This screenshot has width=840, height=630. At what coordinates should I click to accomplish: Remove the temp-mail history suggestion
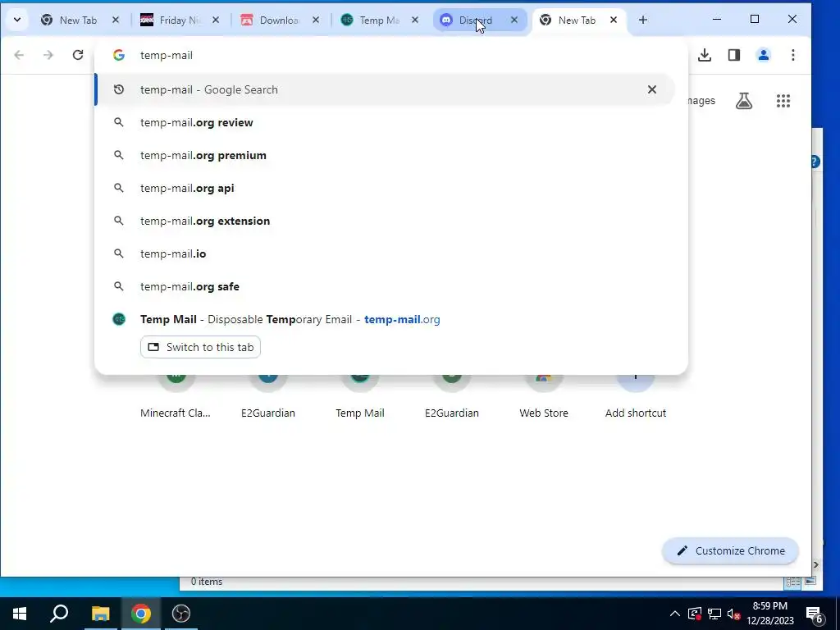652,89
